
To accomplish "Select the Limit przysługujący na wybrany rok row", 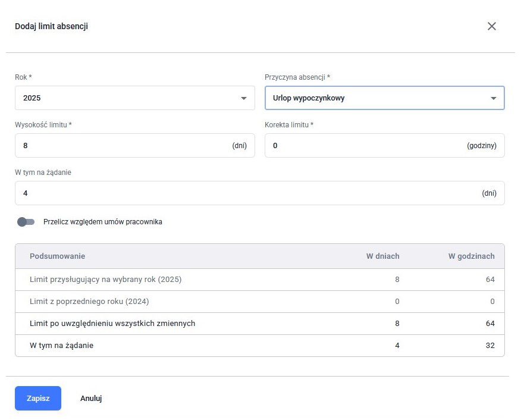I will [259, 280].
